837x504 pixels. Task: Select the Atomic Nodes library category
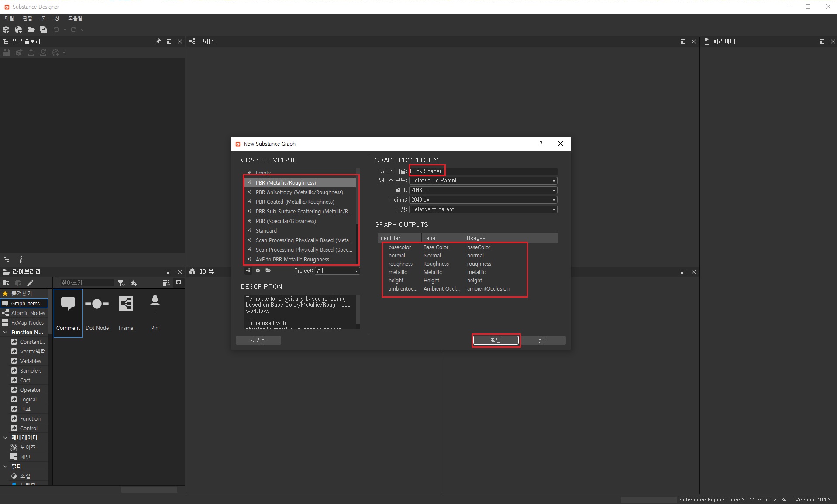(x=24, y=313)
